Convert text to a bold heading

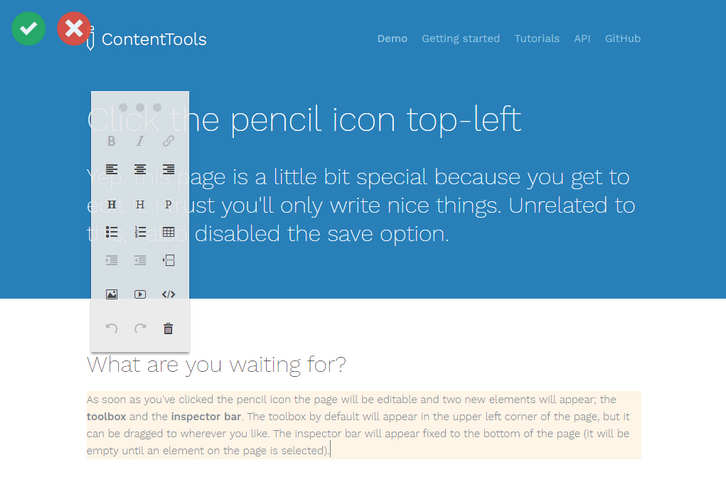112,204
